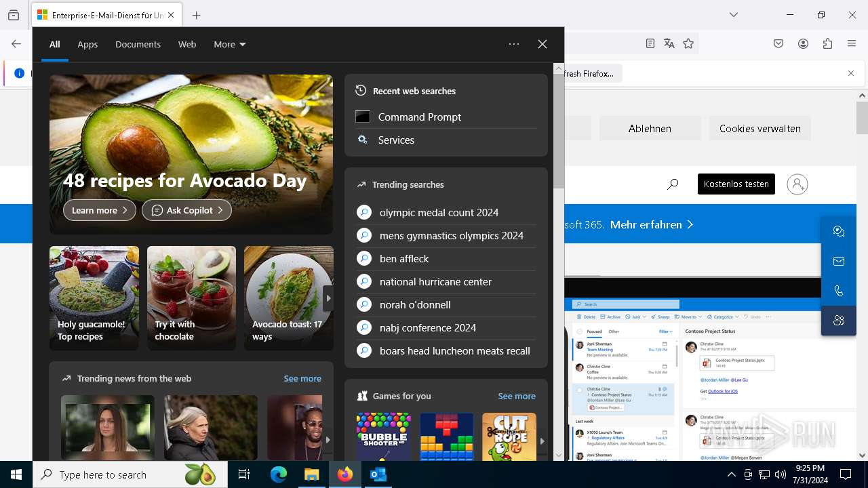Open Firefox list all tabs dropdown
Image resolution: width=868 pixels, height=488 pixels.
pyautogui.click(x=734, y=15)
